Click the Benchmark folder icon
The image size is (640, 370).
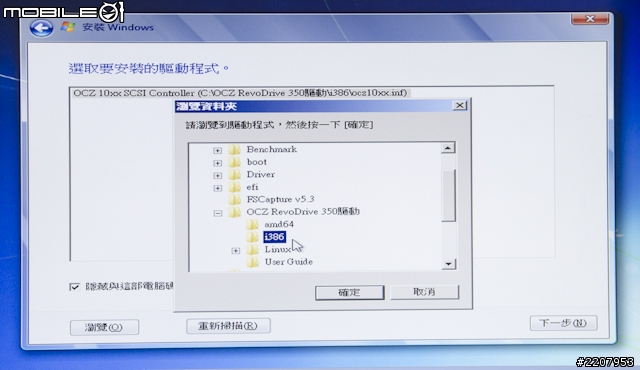[234, 150]
